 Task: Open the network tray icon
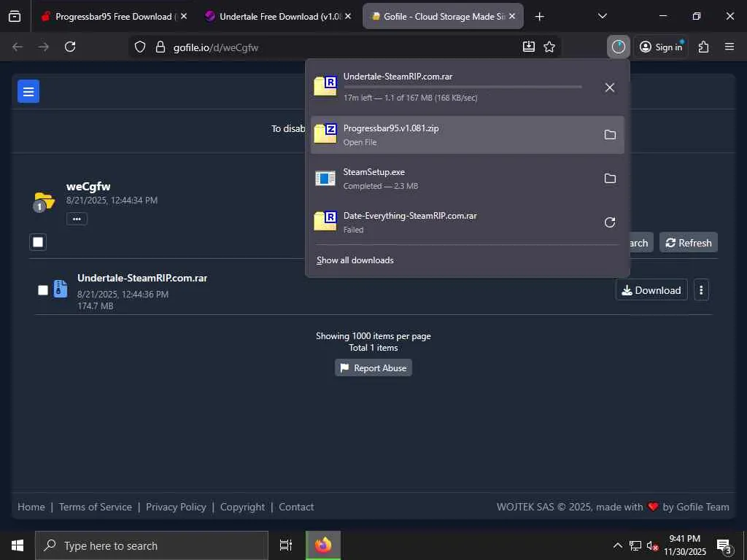[x=635, y=545]
